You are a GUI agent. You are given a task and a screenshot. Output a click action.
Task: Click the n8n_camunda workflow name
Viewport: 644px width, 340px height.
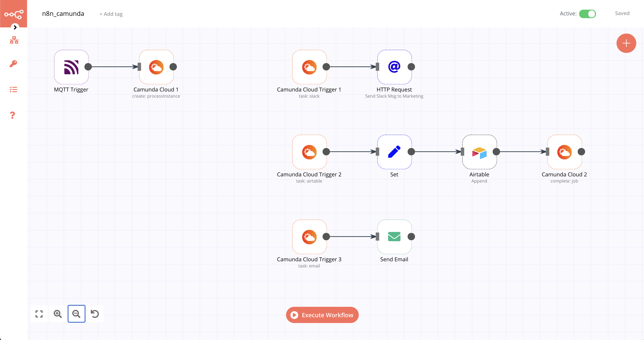coord(63,14)
